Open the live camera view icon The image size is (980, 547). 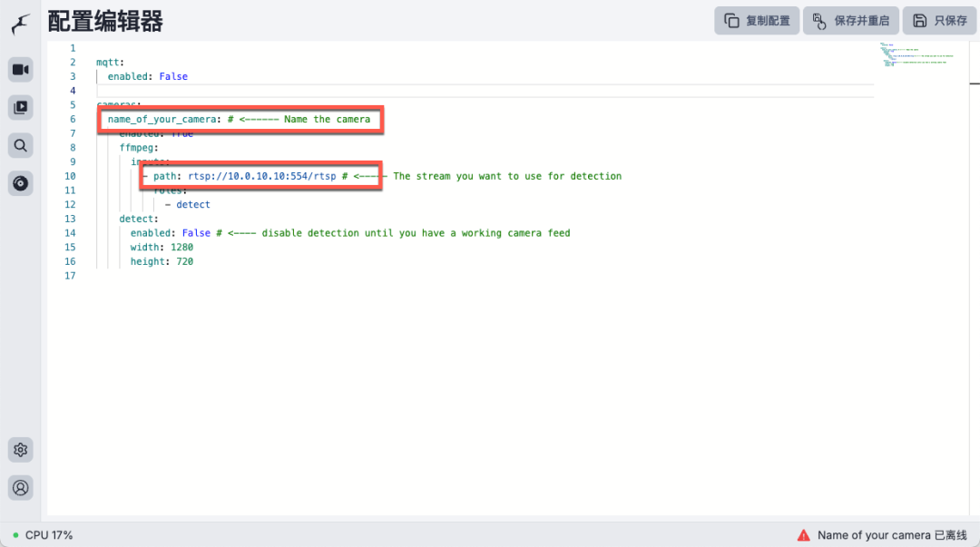coord(20,69)
